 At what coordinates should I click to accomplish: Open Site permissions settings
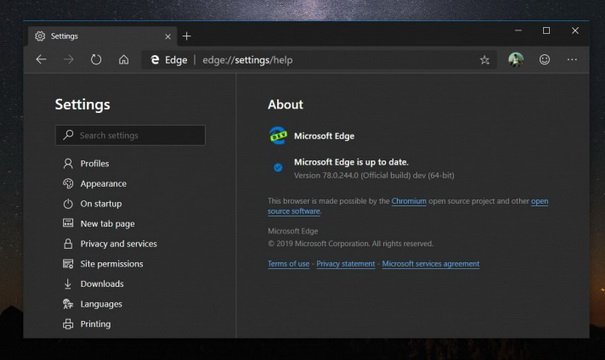[112, 264]
